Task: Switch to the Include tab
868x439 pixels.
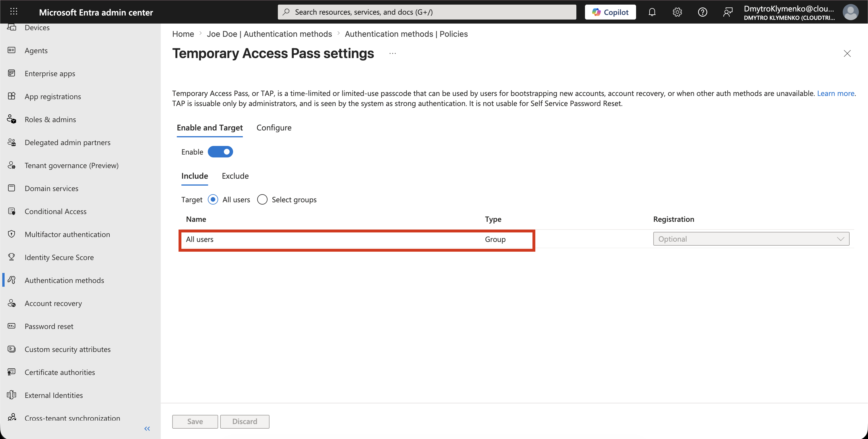Action: pos(194,176)
